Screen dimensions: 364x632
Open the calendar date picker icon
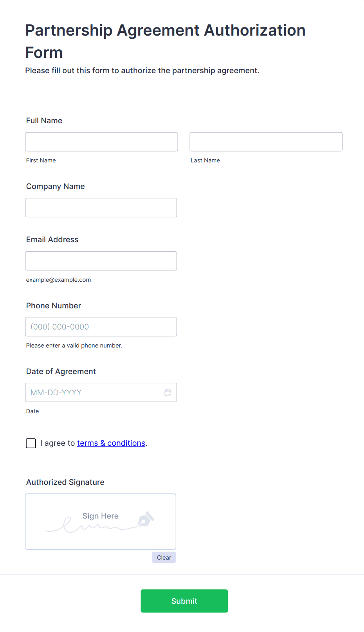tap(168, 393)
